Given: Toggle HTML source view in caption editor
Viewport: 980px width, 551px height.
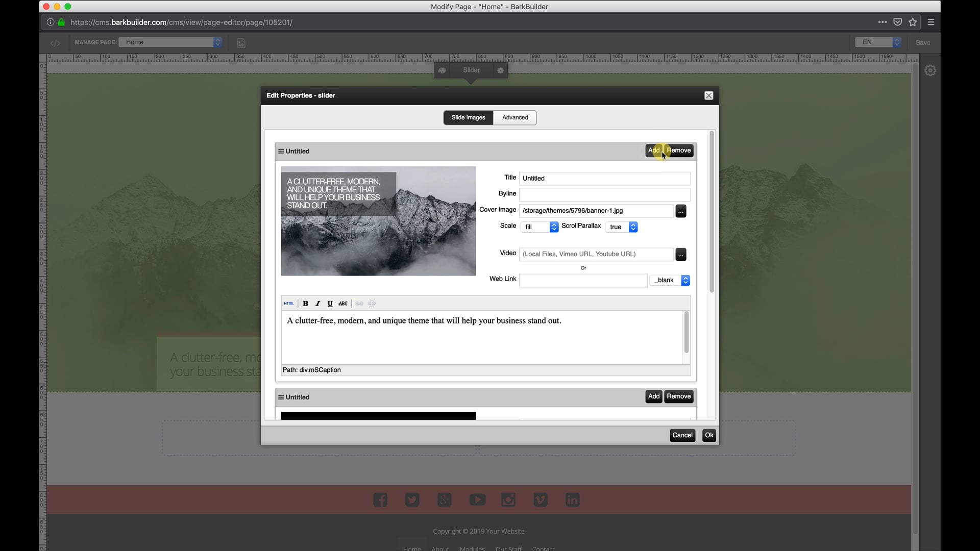Looking at the screenshot, I should pos(288,304).
